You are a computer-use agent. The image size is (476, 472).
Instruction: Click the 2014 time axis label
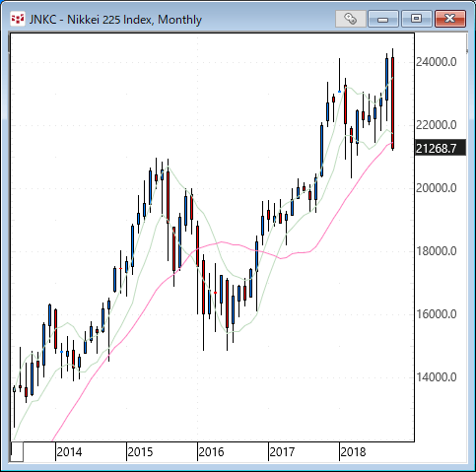tap(69, 452)
